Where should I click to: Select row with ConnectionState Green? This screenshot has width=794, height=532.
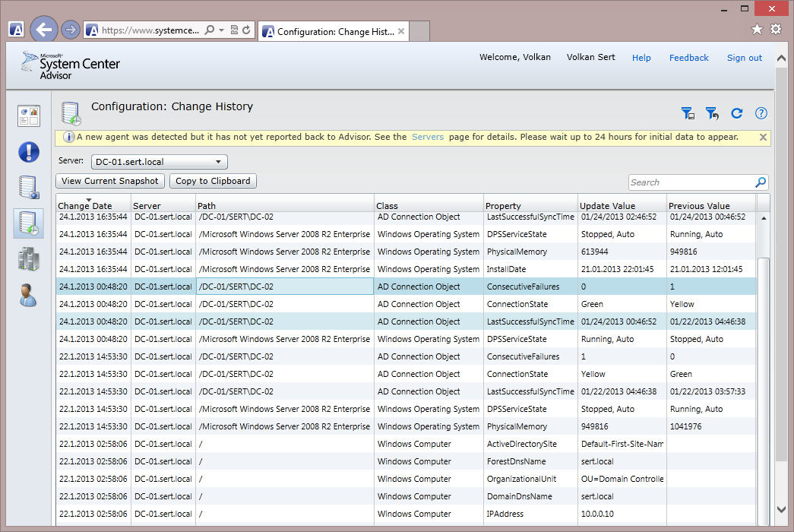tap(406, 304)
